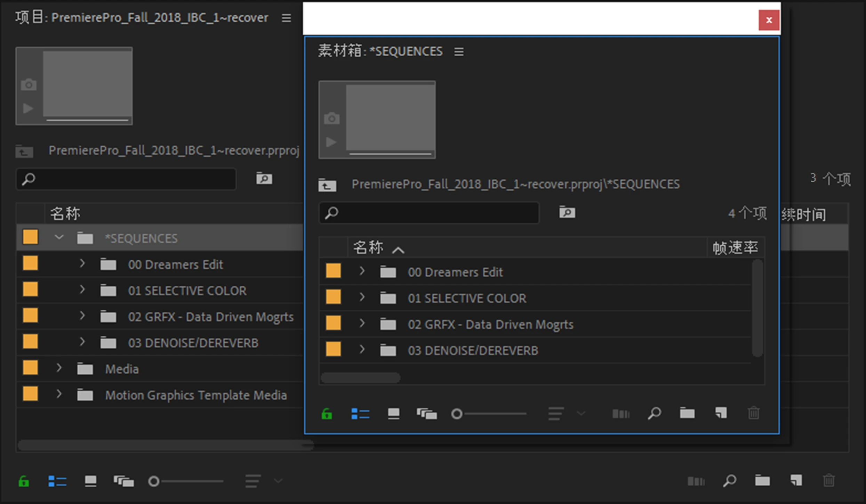Click the trash icon in the SEQUENCES bin footer
The height and width of the screenshot is (504, 866).
[x=754, y=414]
